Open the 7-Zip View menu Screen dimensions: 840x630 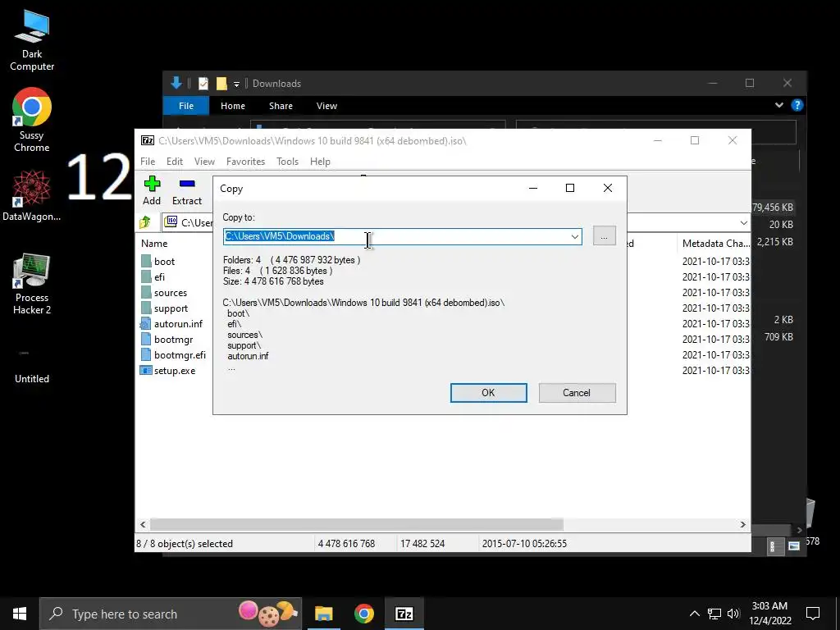click(204, 162)
